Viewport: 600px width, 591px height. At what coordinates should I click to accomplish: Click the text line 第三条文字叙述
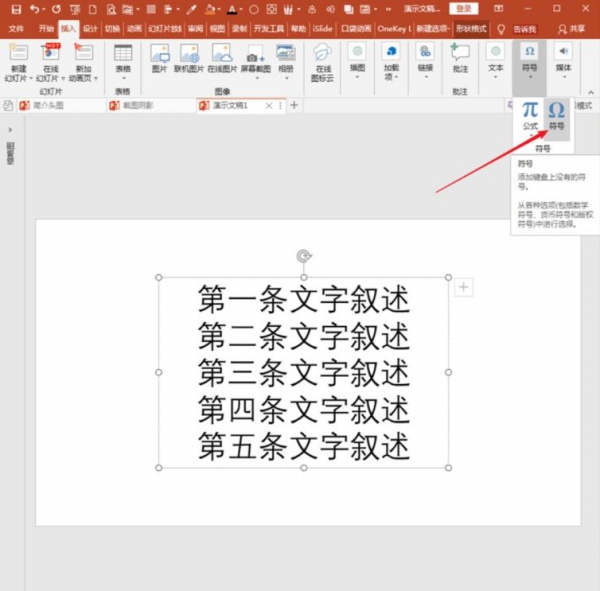point(304,372)
